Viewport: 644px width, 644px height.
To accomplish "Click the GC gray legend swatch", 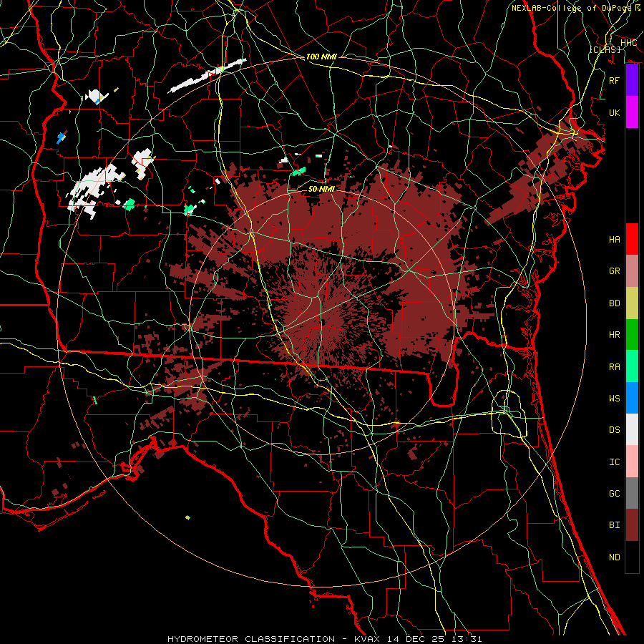I will tap(632, 493).
